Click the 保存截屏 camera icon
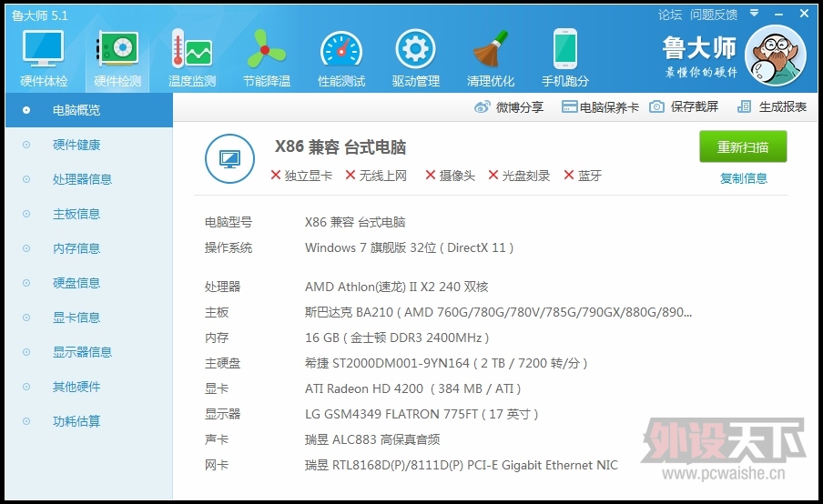The image size is (823, 504). pos(656,107)
